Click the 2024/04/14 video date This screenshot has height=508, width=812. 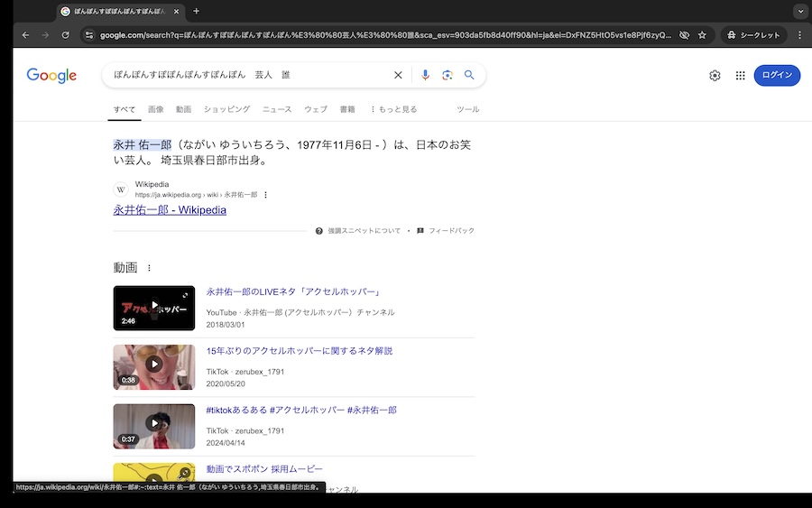point(226,443)
